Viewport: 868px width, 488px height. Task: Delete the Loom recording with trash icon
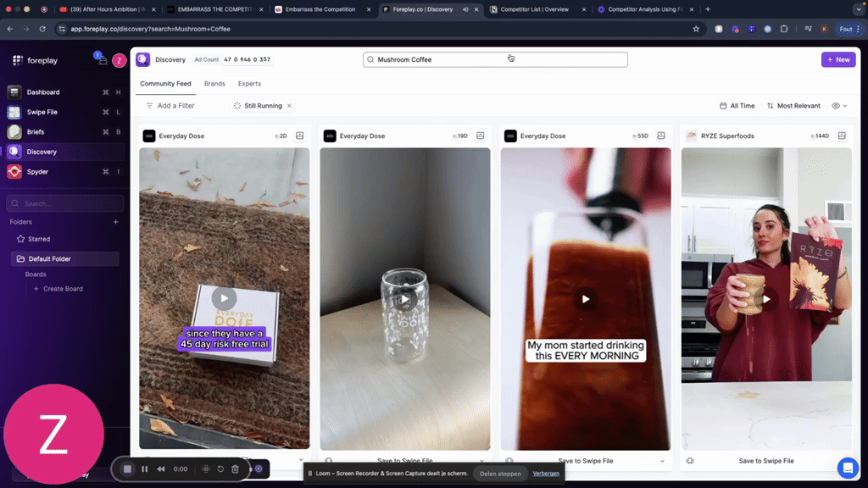click(235, 469)
